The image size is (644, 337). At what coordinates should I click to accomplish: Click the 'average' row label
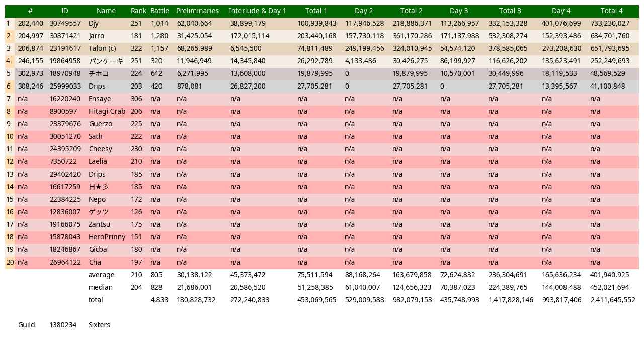tap(101, 275)
